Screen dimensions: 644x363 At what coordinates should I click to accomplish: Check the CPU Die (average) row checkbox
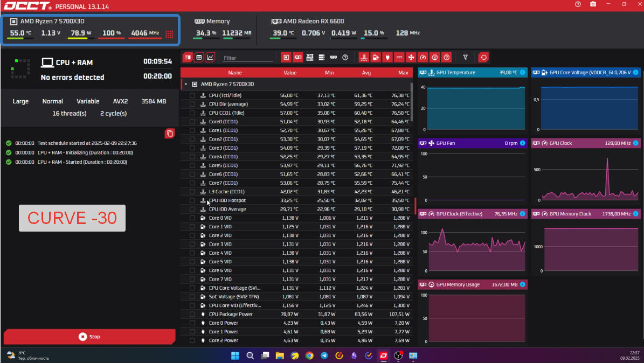(192, 104)
